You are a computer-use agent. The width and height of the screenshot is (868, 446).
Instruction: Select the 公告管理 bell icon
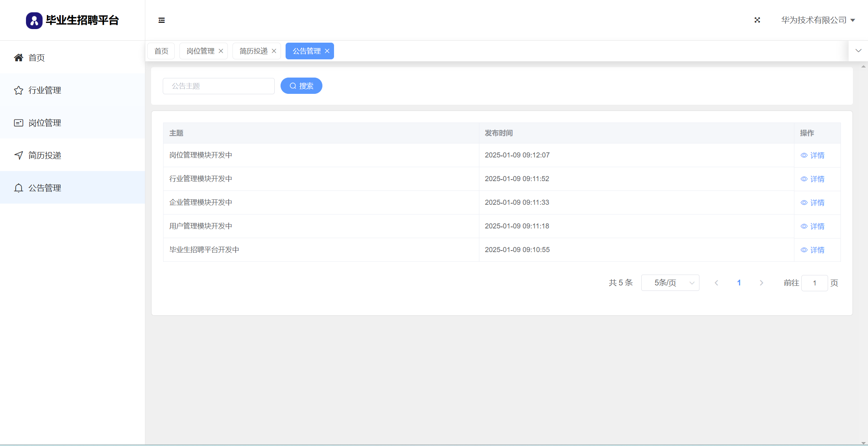pyautogui.click(x=19, y=188)
